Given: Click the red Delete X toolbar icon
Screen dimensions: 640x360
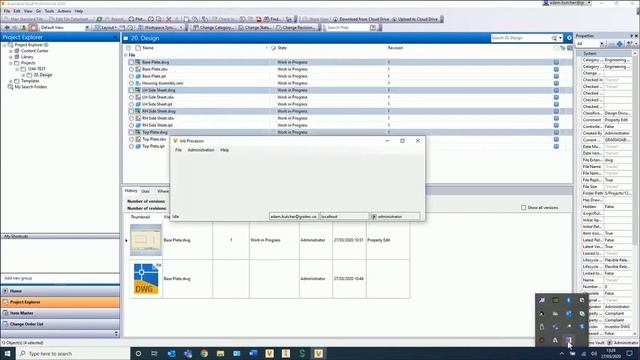Looking at the screenshot, I should pos(169,19).
